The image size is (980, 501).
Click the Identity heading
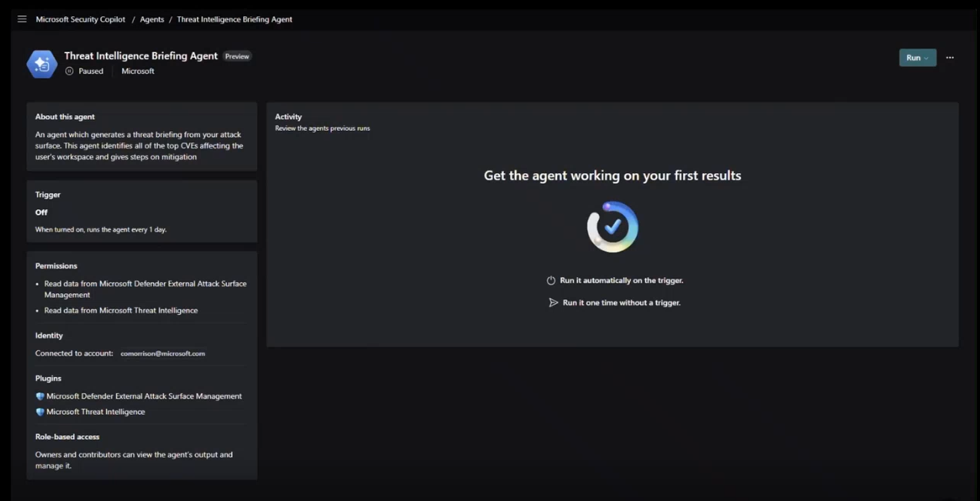(49, 336)
